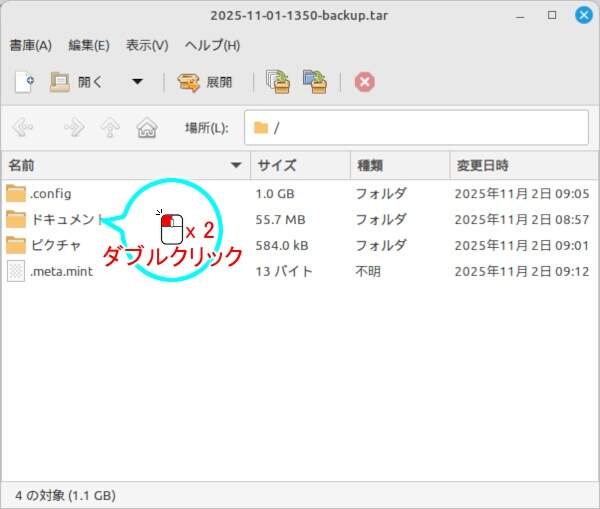
Task: Click the 不明 type cell
Action: pos(368,271)
